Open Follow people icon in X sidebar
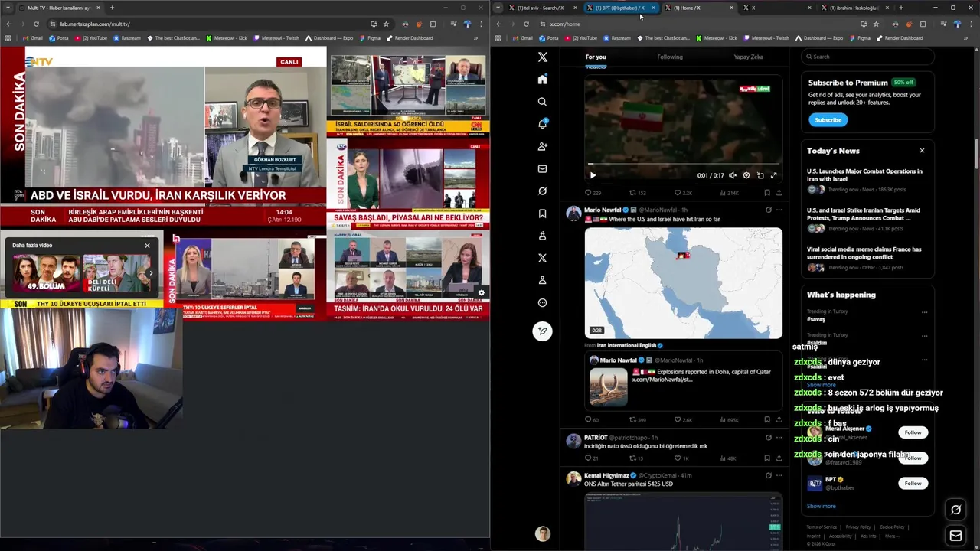The width and height of the screenshot is (980, 551). click(542, 146)
